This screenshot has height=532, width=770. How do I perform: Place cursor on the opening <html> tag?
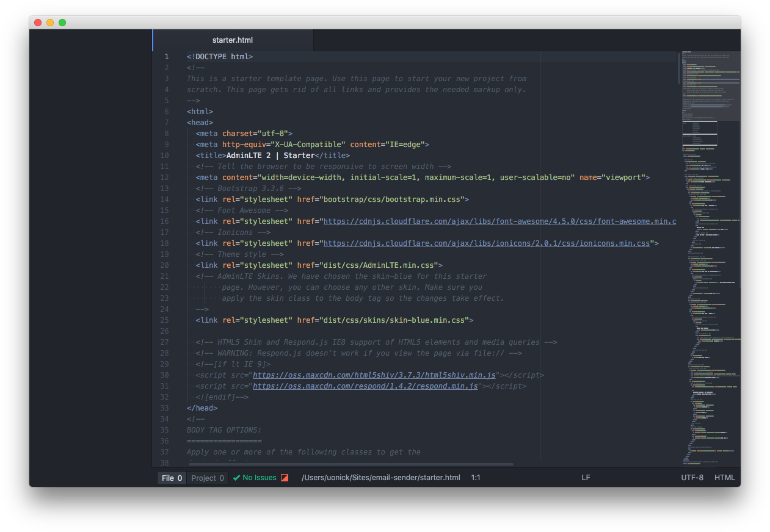tap(200, 112)
